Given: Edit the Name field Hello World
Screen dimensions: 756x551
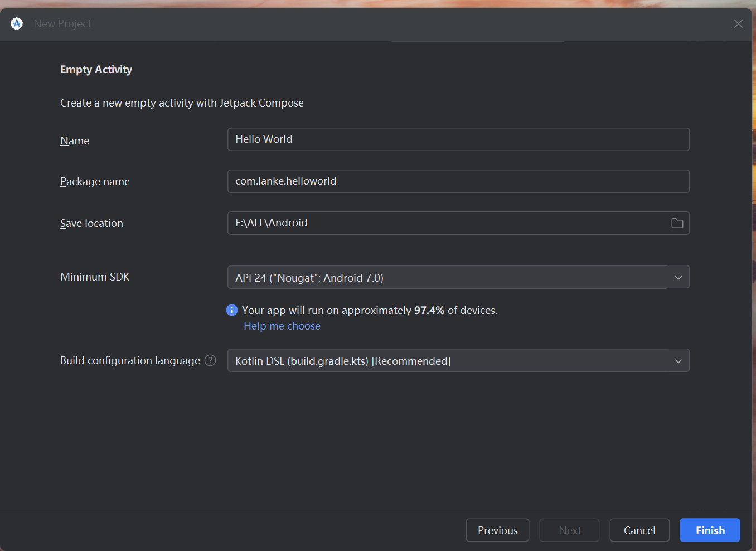Looking at the screenshot, I should pos(458,139).
